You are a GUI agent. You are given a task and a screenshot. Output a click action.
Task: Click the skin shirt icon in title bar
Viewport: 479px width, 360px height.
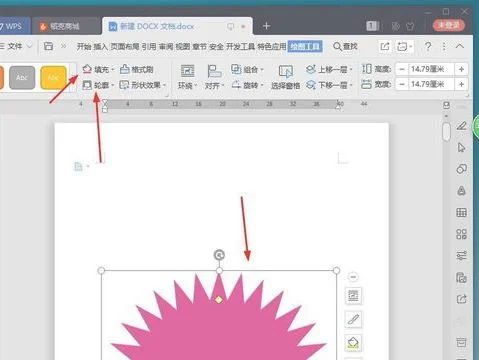tap(410, 26)
